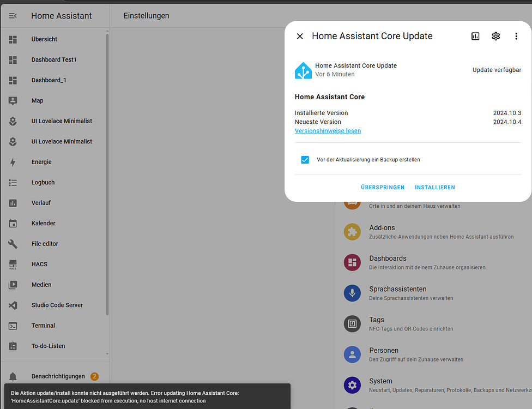Viewport: 532px width, 409px height.
Task: Click the sidebar scroll down arrow
Action: 107,354
